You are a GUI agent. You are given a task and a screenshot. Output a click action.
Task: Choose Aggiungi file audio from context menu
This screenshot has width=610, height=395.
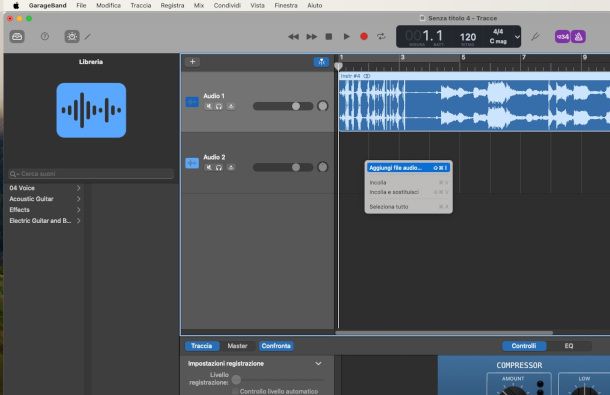[408, 168]
